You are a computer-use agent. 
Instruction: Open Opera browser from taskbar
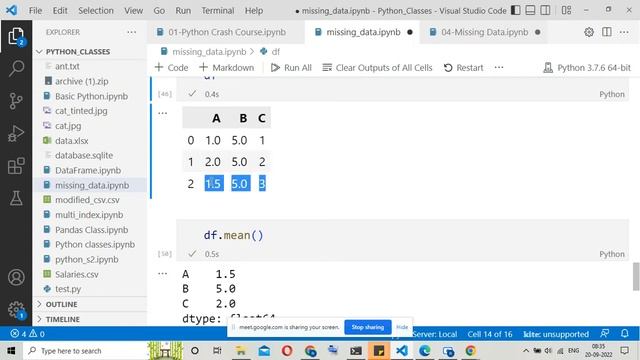click(x=287, y=351)
